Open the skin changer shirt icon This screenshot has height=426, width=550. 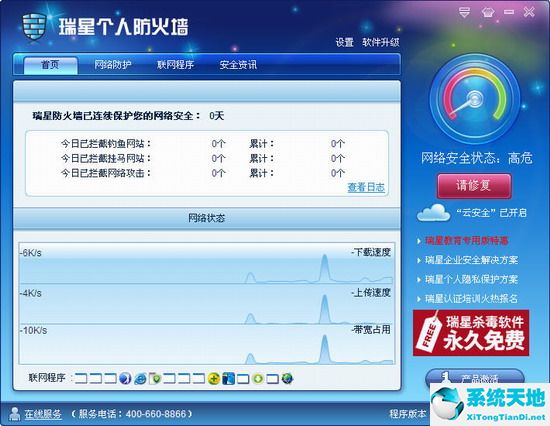(x=488, y=13)
